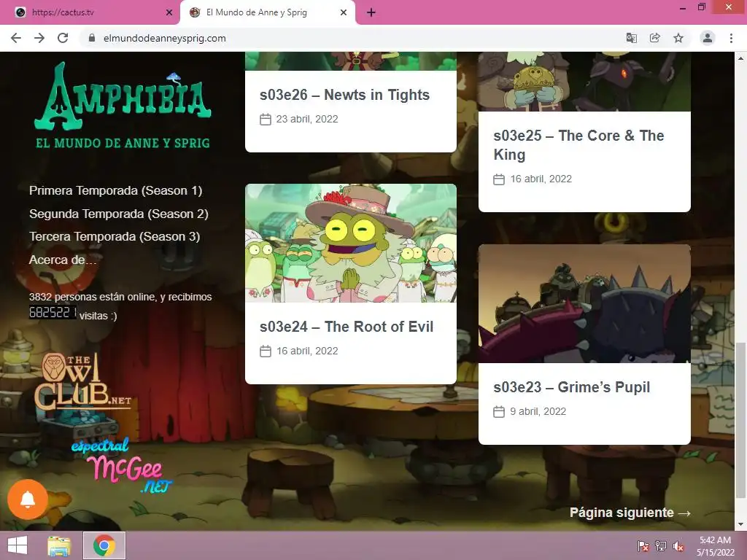Screen dimensions: 747x560
Task: Bookmark this page with star icon
Action: point(678,38)
